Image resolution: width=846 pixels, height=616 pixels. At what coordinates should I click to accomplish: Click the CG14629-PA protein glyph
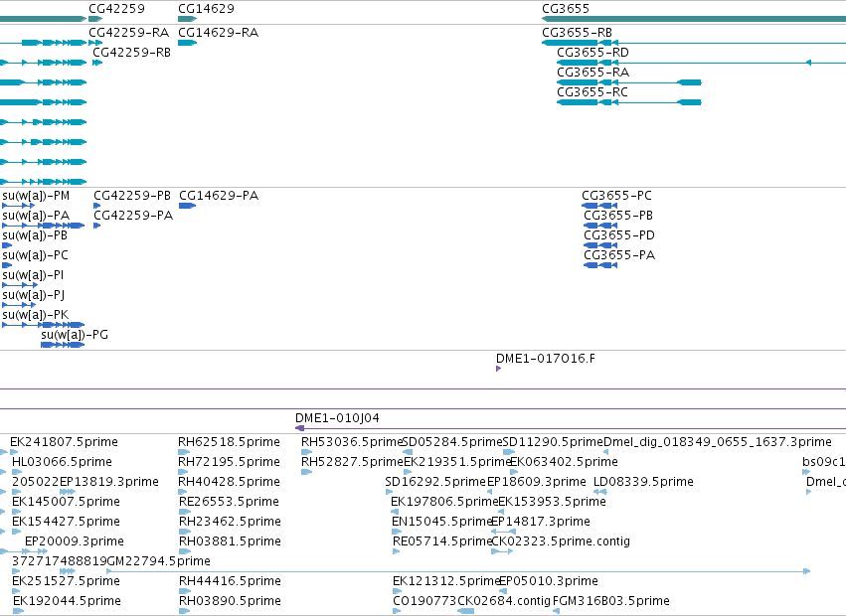(187, 206)
